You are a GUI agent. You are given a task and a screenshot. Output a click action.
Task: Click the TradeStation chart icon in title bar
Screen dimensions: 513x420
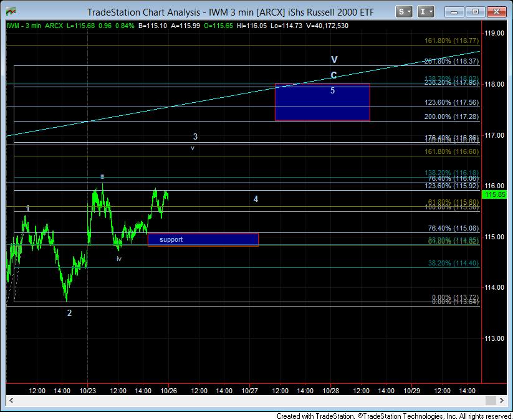(11, 12)
